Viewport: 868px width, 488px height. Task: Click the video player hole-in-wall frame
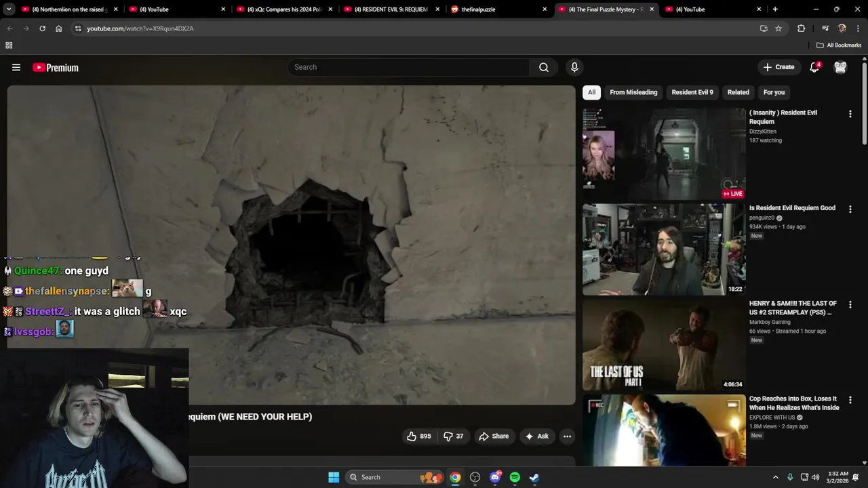coord(291,245)
